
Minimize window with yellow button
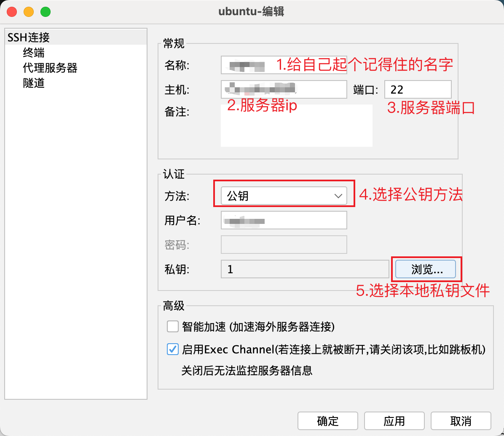(x=29, y=11)
